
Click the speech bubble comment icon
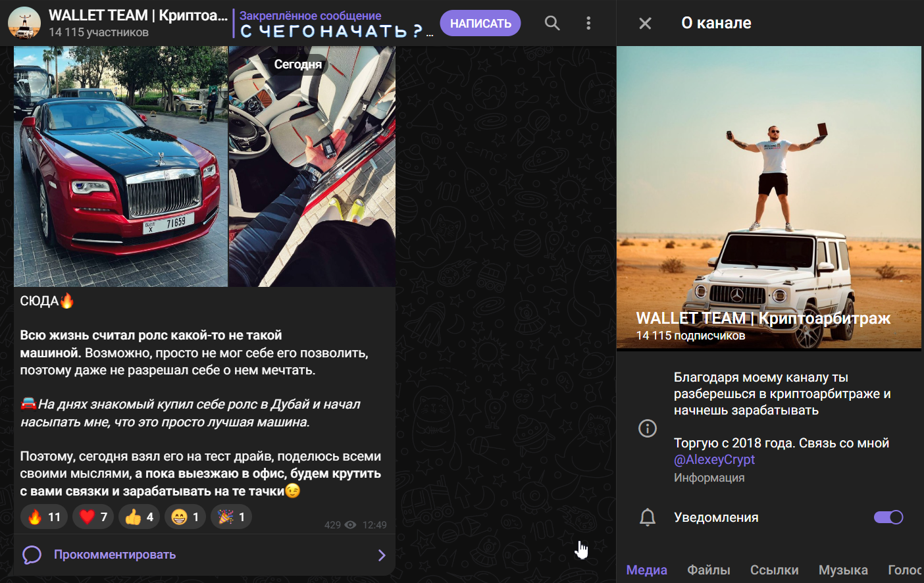[32, 555]
